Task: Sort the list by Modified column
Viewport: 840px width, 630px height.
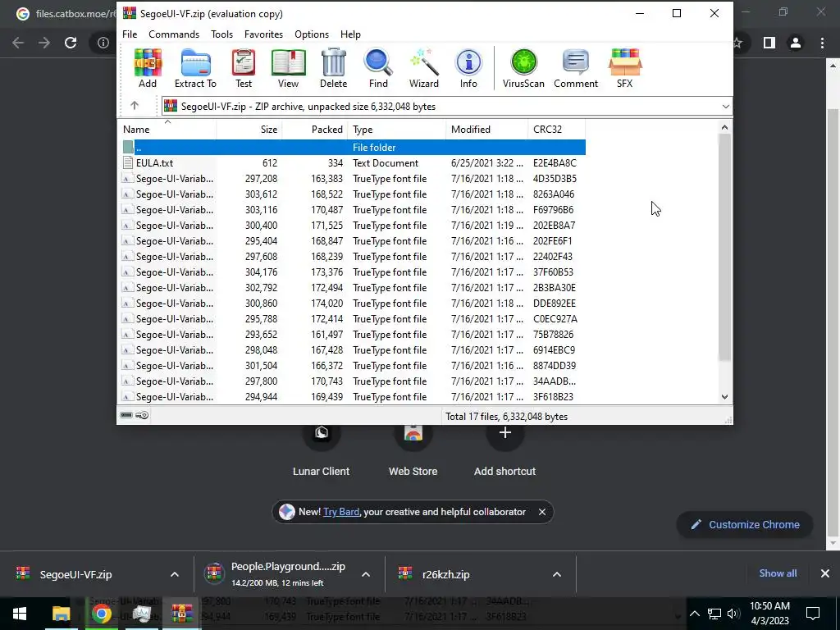Action: click(486, 129)
